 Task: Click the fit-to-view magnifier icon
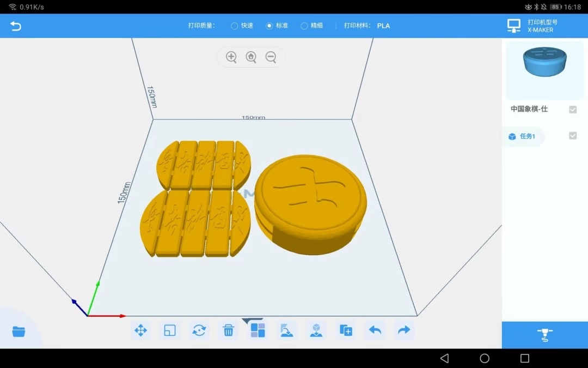[251, 57]
